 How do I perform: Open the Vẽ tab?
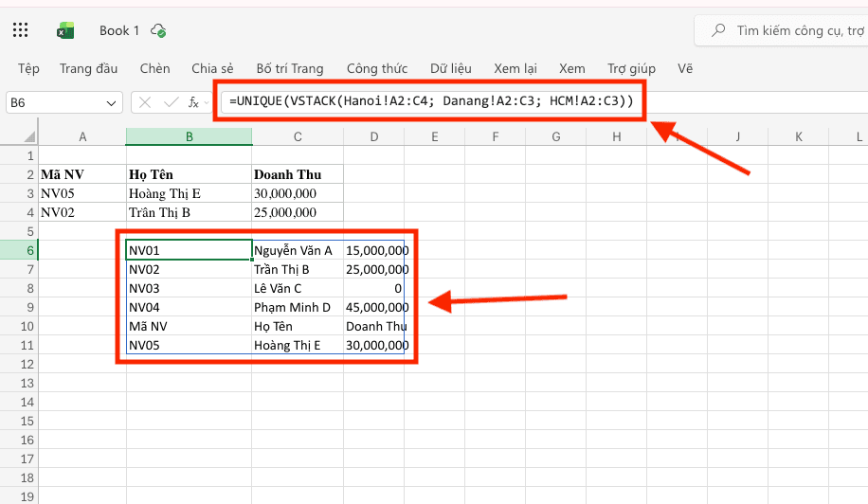click(x=685, y=68)
